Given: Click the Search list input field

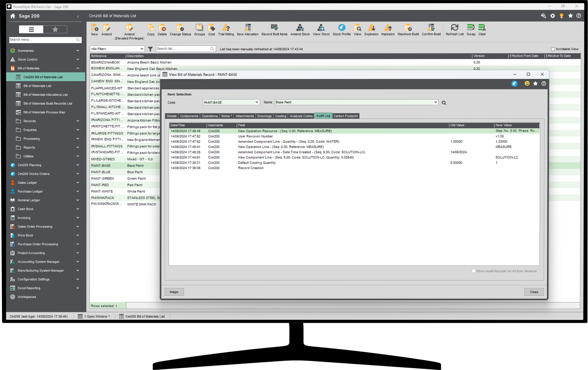Looking at the screenshot, I should click(x=183, y=49).
